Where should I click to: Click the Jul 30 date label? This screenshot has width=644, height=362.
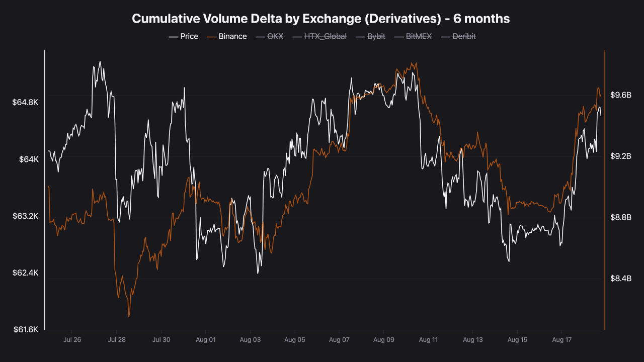click(x=161, y=340)
